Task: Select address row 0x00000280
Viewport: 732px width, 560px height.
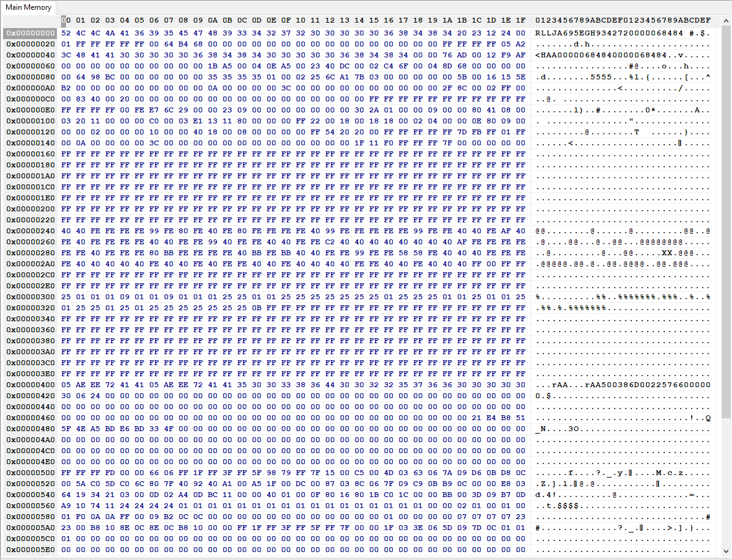Action: [x=31, y=253]
